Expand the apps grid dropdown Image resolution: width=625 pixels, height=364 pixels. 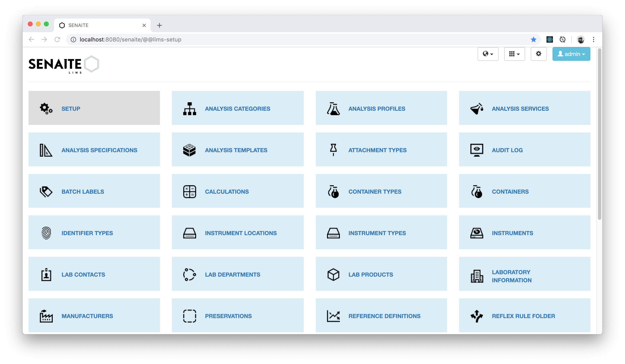click(514, 54)
